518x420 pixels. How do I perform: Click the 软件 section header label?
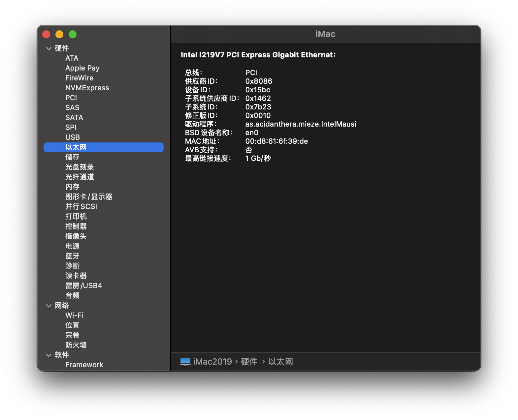coord(62,355)
